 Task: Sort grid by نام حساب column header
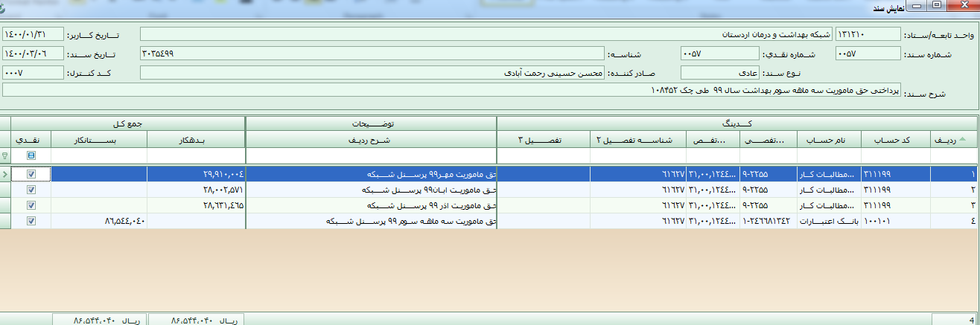829,139
